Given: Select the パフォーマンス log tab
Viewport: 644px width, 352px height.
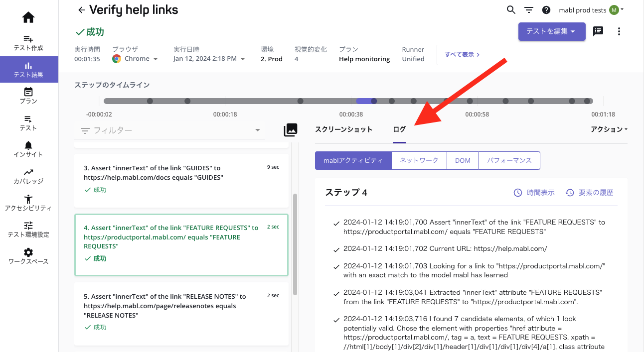Looking at the screenshot, I should 509,160.
